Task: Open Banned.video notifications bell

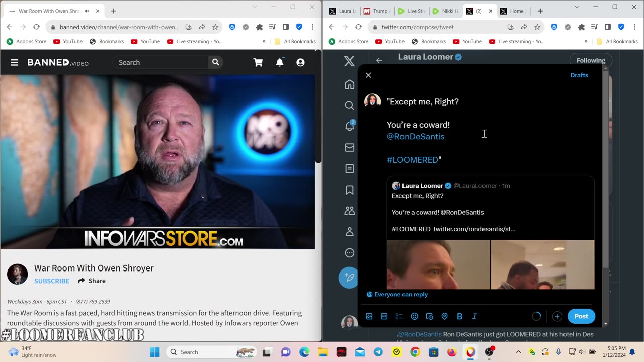Action: click(x=280, y=62)
